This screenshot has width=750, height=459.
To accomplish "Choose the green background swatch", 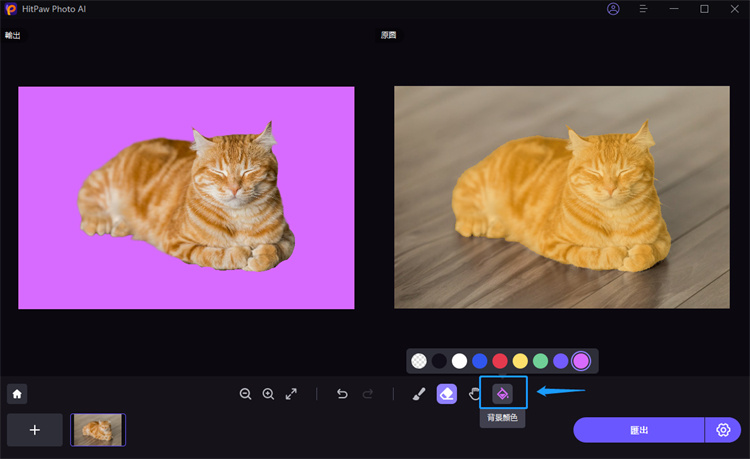I will (540, 361).
